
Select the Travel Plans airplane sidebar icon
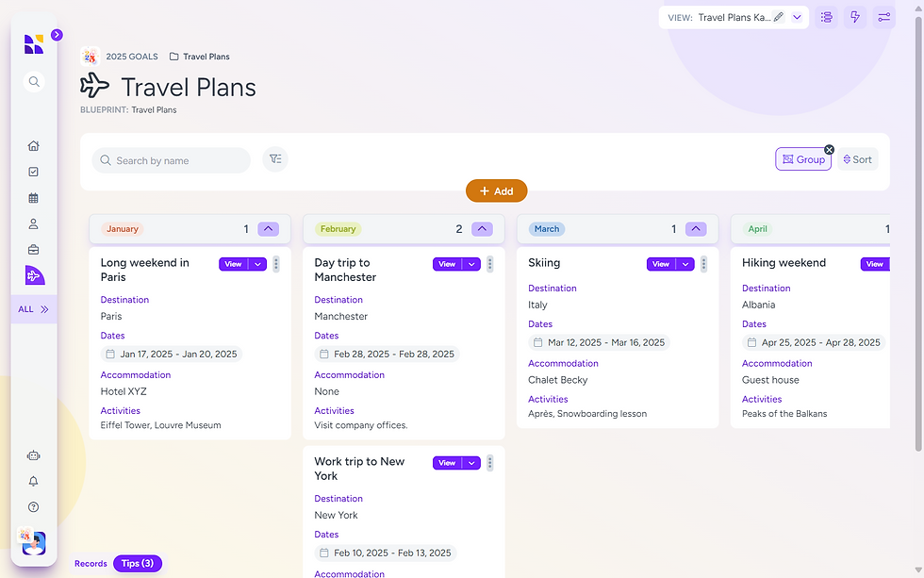34,275
